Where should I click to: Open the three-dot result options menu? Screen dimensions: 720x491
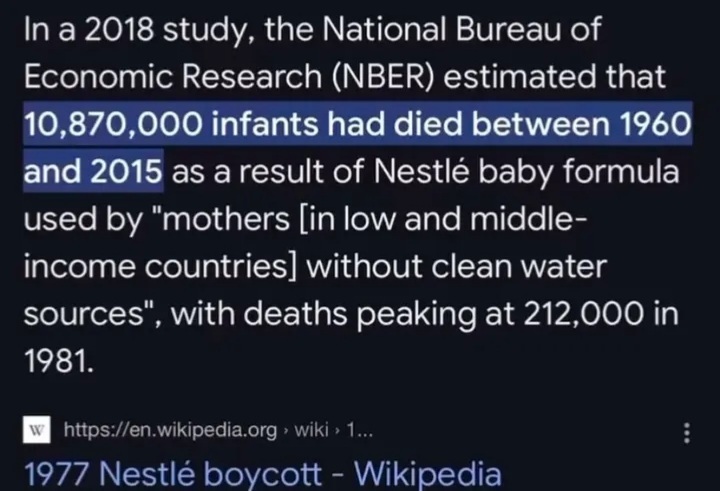[x=687, y=433]
